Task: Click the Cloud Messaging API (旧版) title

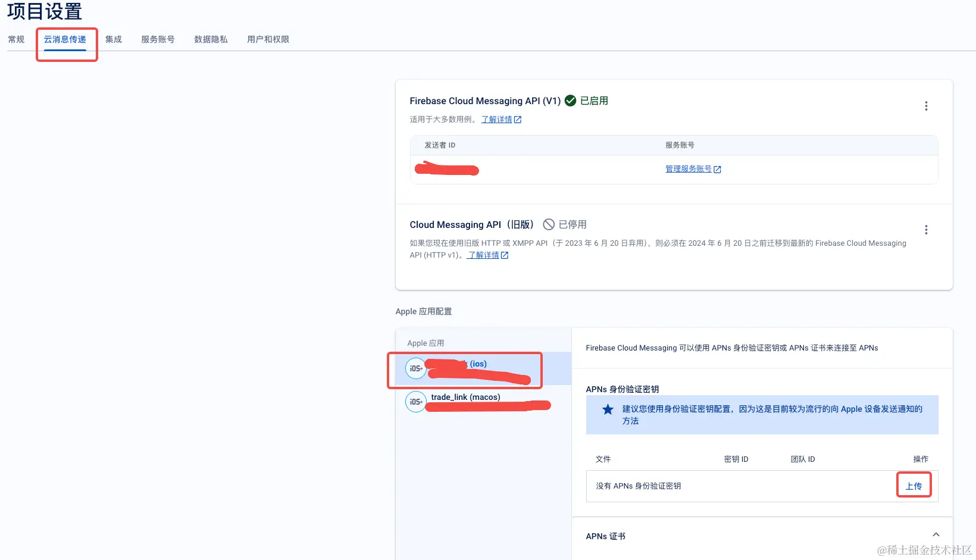Action: pos(471,224)
